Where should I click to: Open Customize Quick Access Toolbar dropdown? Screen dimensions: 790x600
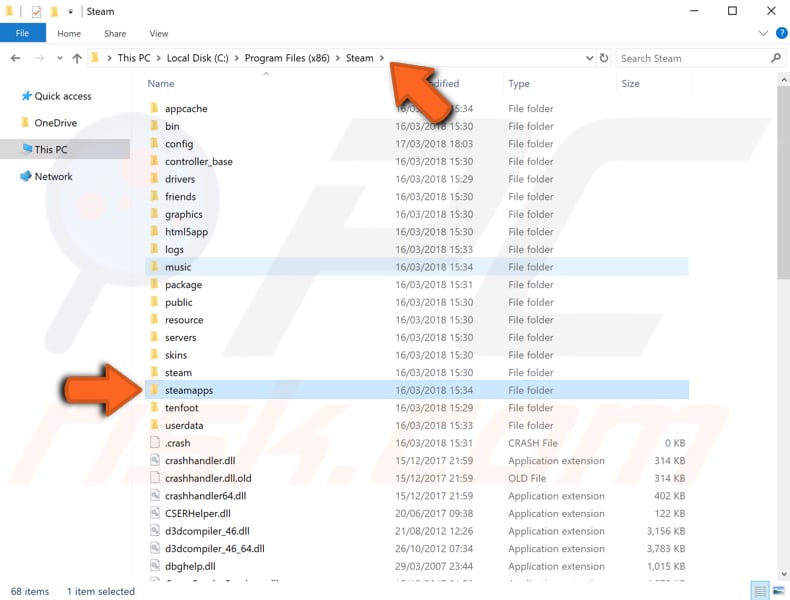(71, 12)
